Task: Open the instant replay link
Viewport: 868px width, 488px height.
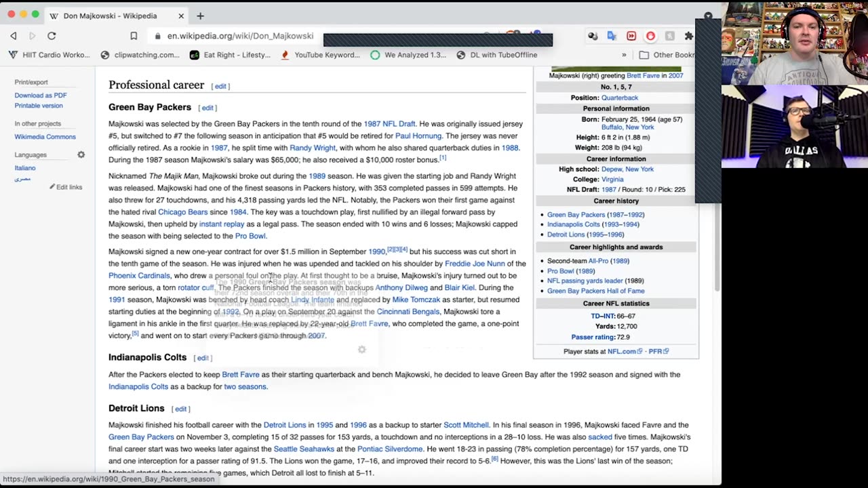Action: [222, 224]
